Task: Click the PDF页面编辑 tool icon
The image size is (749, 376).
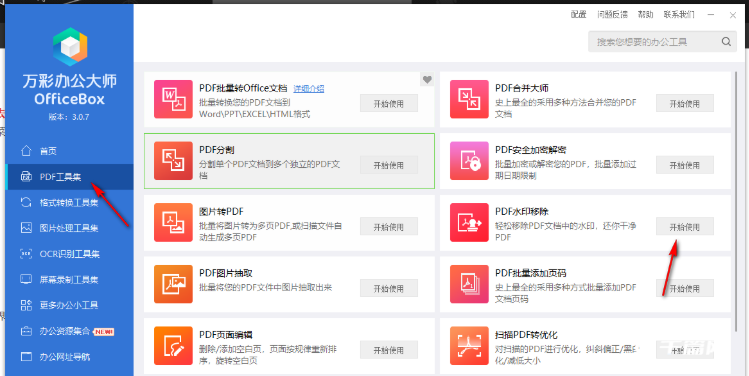Action: (173, 345)
